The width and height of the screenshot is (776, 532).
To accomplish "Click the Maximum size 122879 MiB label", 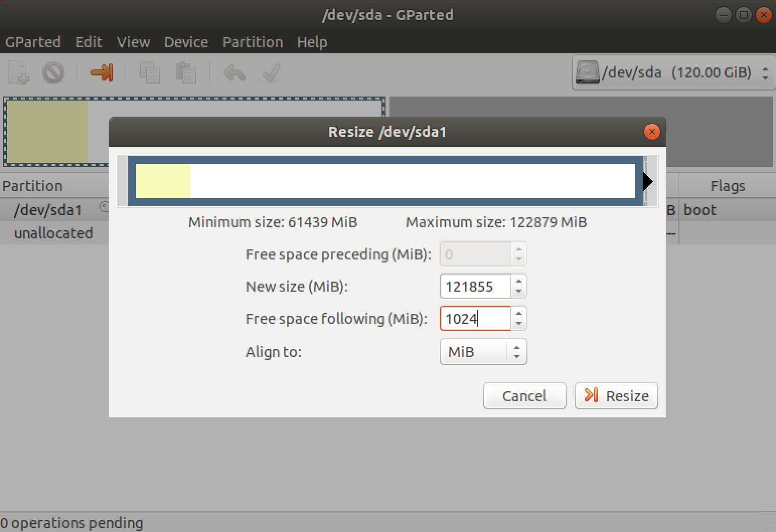I will pos(496,222).
